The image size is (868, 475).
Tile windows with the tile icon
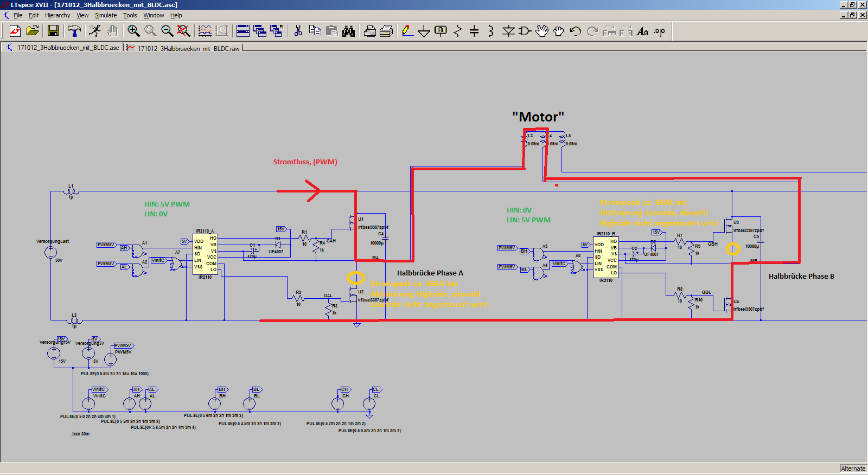click(x=243, y=31)
